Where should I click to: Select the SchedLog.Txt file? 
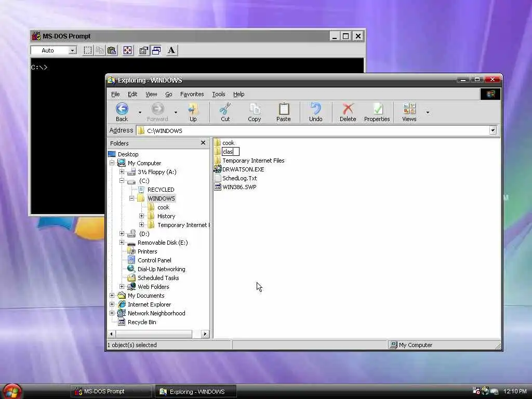235,178
